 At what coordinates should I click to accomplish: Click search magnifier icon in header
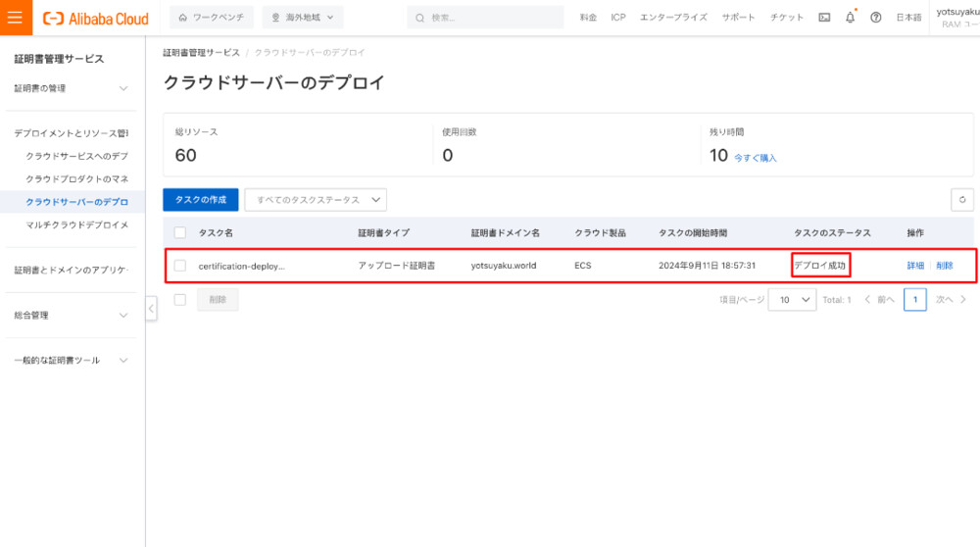(x=420, y=18)
